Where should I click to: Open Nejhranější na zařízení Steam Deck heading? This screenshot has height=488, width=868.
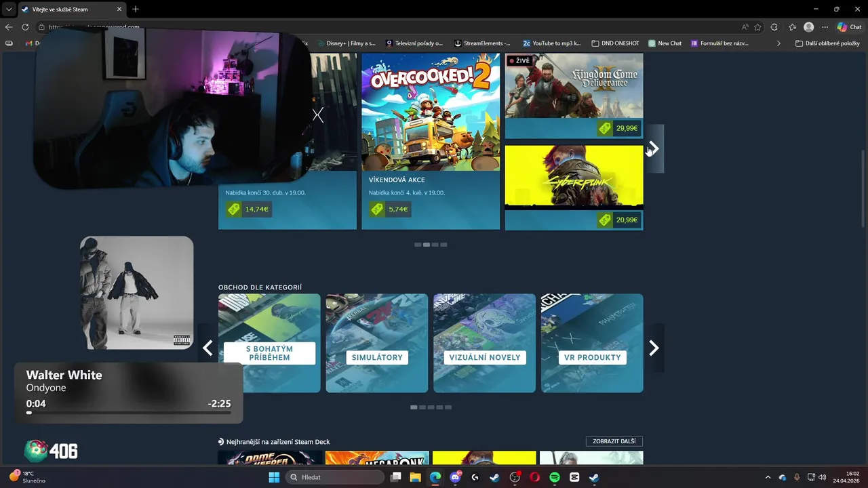tap(278, 442)
